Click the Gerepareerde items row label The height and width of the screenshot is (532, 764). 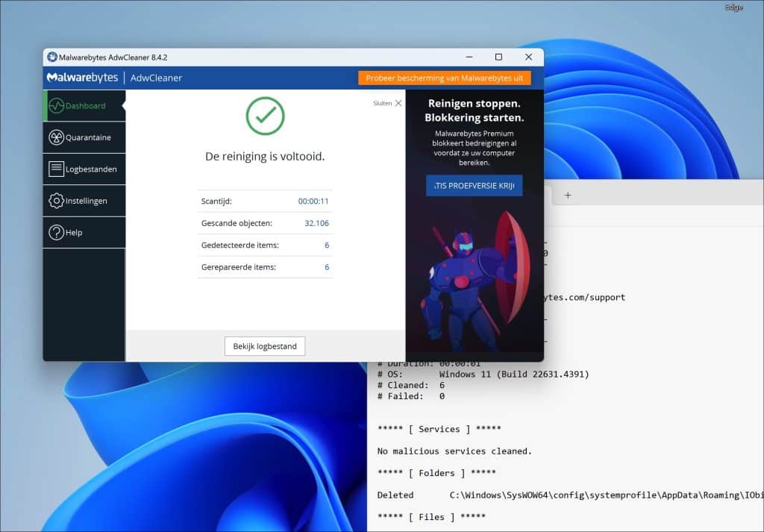[x=238, y=267]
